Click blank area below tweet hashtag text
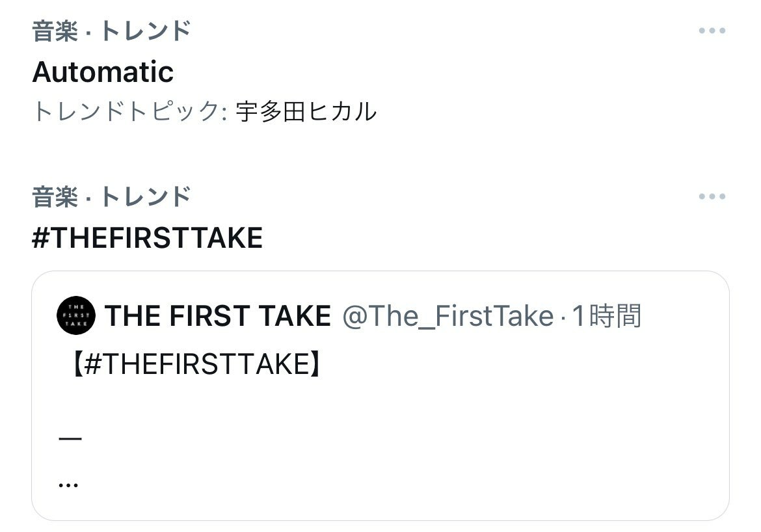The width and height of the screenshot is (761, 532). tap(380, 405)
